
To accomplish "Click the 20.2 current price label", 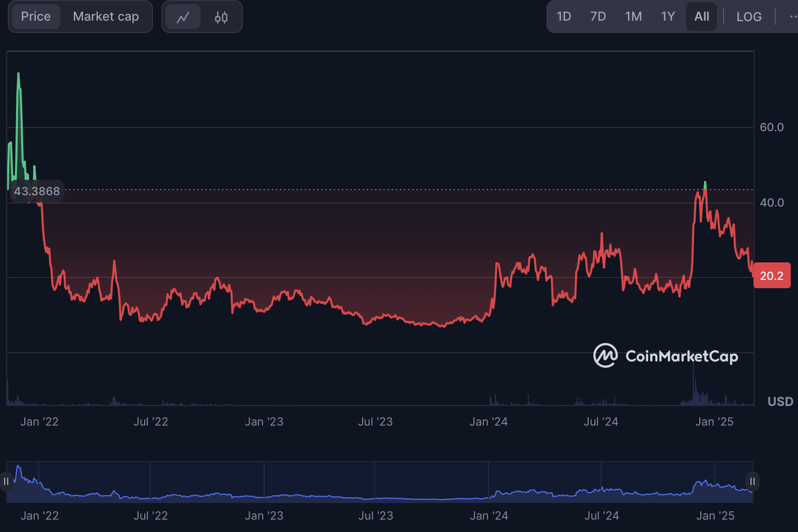I will [772, 276].
